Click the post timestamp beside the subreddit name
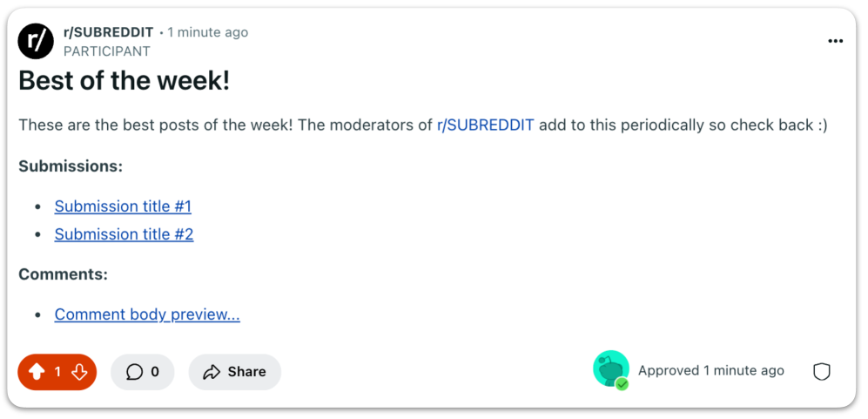This screenshot has height=419, width=868. pyautogui.click(x=208, y=32)
